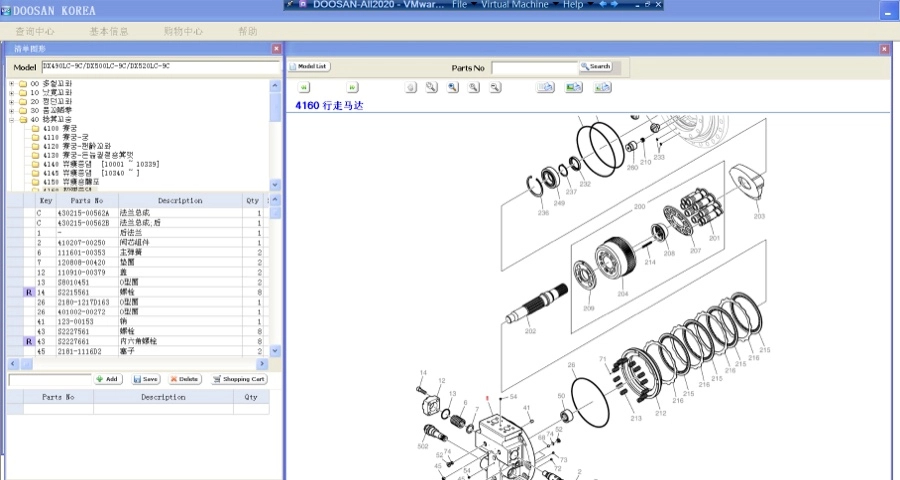Click the print icon with green picture
The height and width of the screenshot is (480, 900).
pyautogui.click(x=573, y=87)
